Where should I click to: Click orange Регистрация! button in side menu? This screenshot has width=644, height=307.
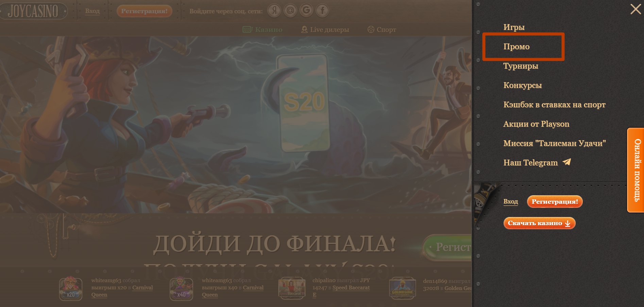tap(555, 201)
